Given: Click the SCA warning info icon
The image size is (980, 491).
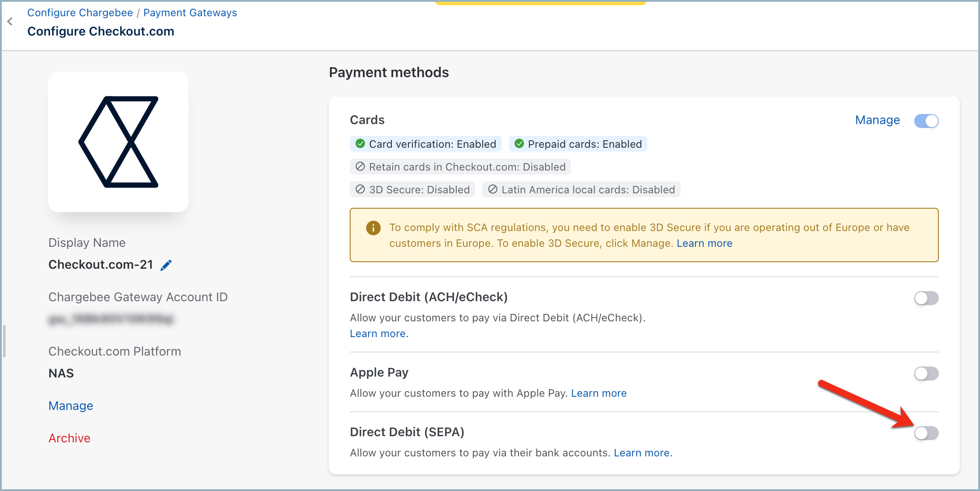Looking at the screenshot, I should point(373,228).
